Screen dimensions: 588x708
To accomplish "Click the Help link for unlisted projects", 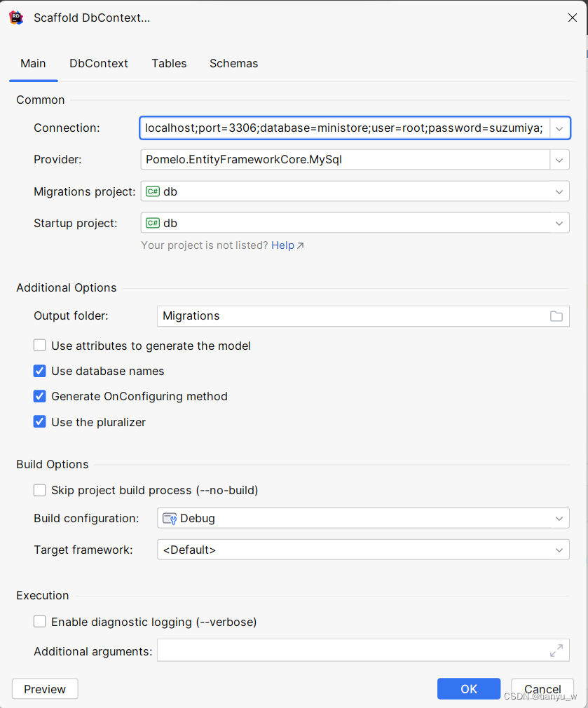I will click(282, 245).
